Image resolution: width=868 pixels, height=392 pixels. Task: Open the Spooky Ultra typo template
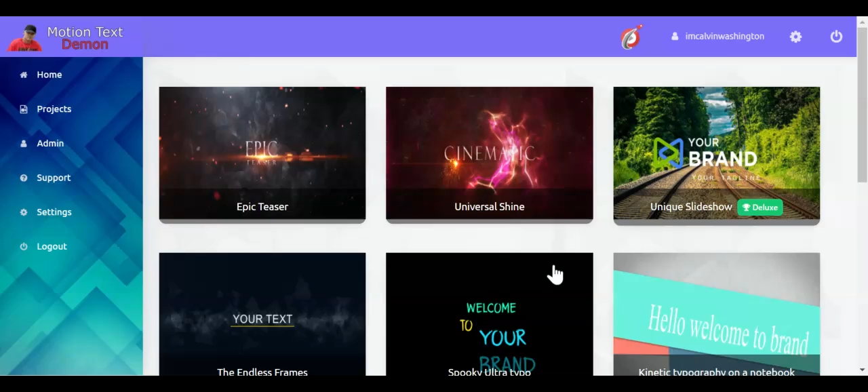pyautogui.click(x=490, y=314)
